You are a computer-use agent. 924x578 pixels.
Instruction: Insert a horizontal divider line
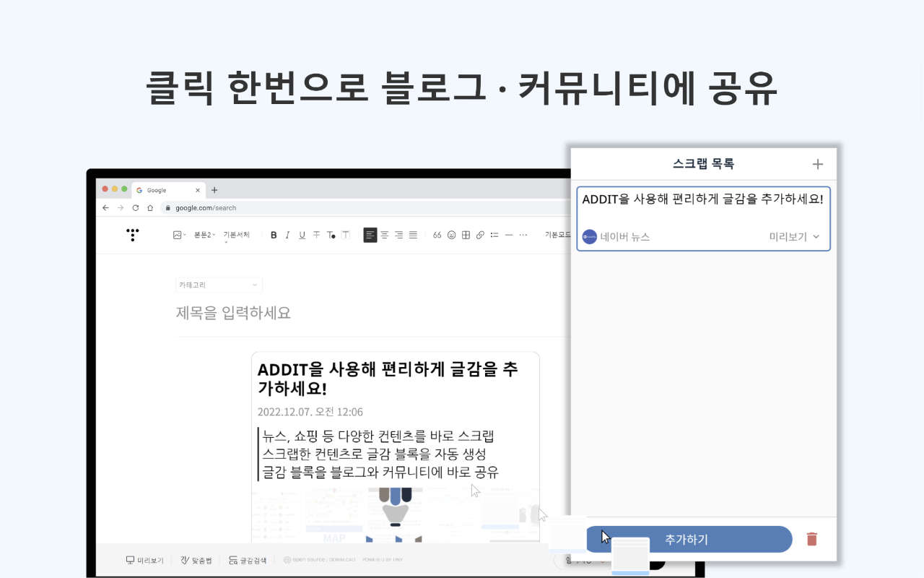[x=508, y=235]
